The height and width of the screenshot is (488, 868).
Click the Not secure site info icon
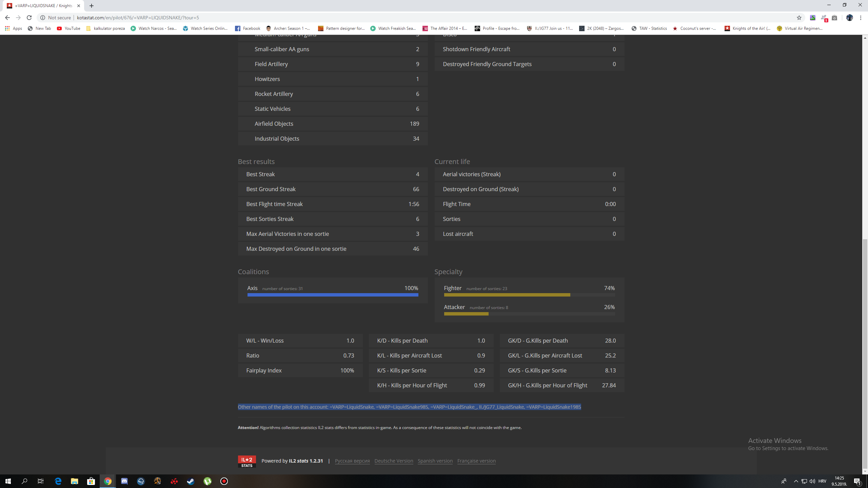click(43, 18)
